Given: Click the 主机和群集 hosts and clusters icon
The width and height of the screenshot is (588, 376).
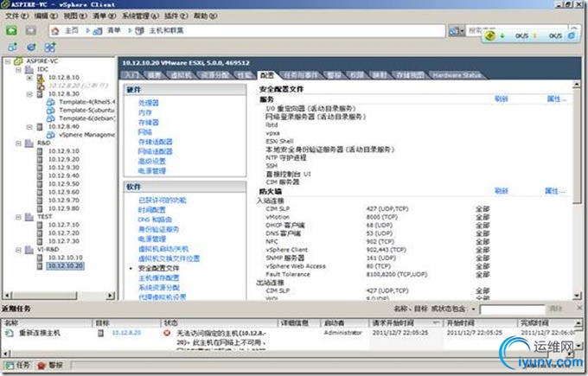Looking at the screenshot, I should (139, 31).
